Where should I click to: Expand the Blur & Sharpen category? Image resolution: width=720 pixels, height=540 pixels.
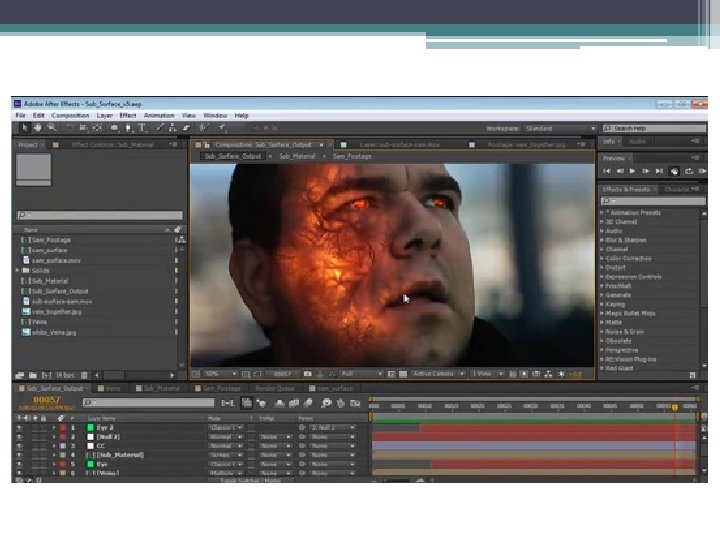click(x=602, y=240)
